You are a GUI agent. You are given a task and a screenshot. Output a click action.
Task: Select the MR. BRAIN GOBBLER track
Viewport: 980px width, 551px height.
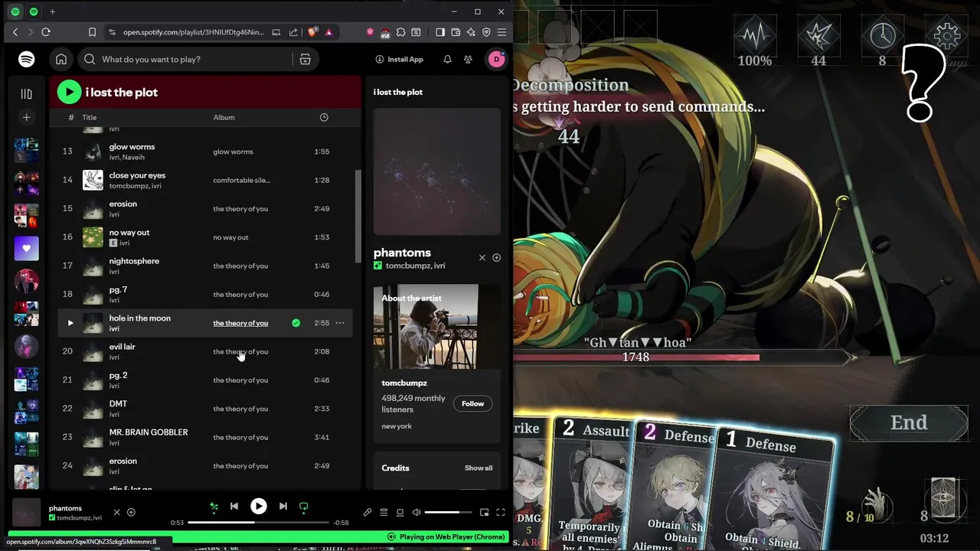[x=205, y=437]
